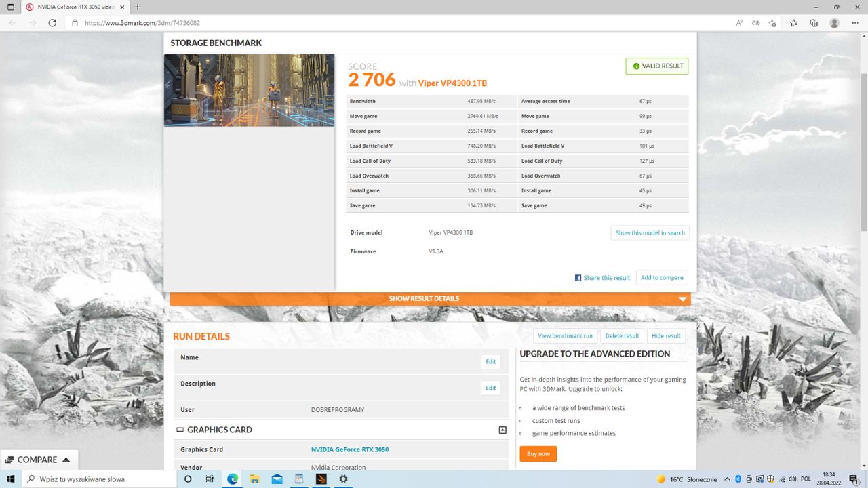Image resolution: width=868 pixels, height=488 pixels.
Task: Open Microsoft Edge from taskbar
Action: click(233, 479)
